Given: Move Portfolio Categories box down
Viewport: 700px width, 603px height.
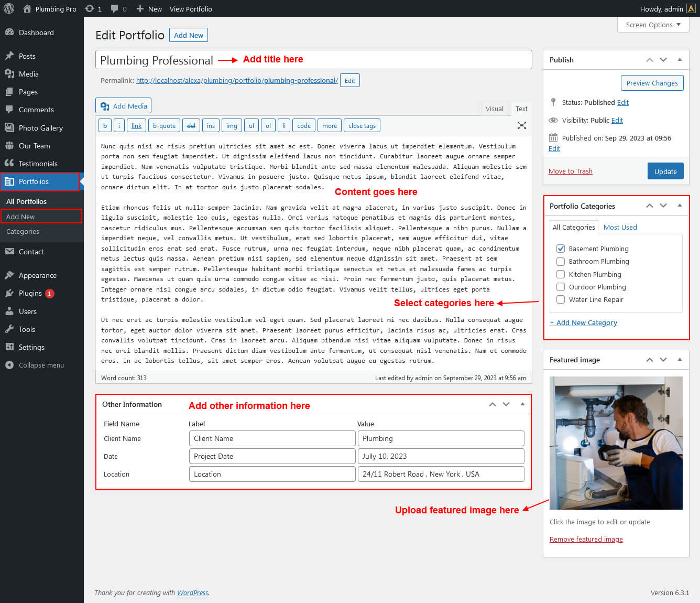Looking at the screenshot, I should pyautogui.click(x=663, y=206).
